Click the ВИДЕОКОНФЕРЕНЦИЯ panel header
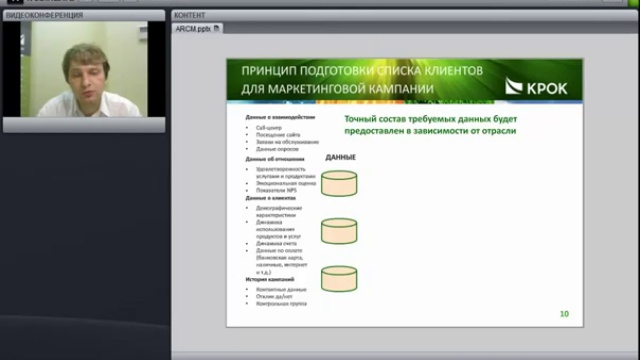This screenshot has width=640, height=360. (x=84, y=15)
